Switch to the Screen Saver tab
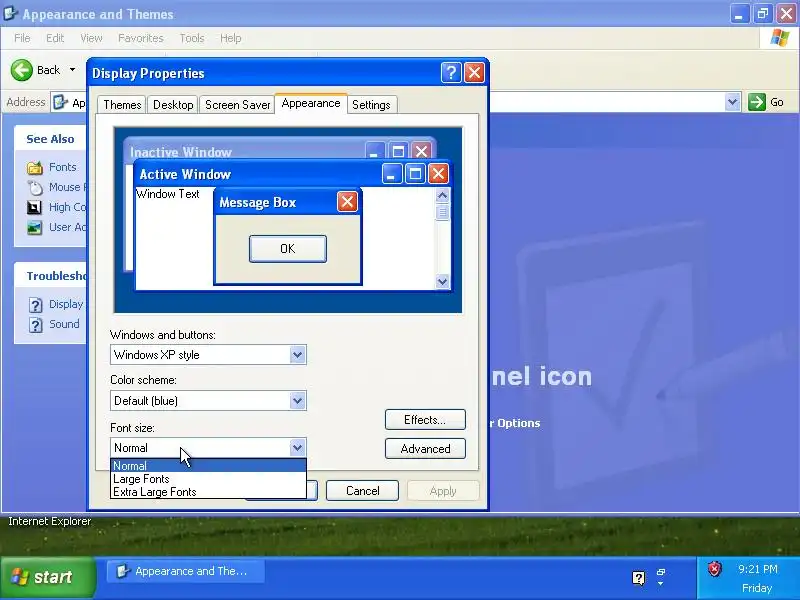 [x=237, y=105]
